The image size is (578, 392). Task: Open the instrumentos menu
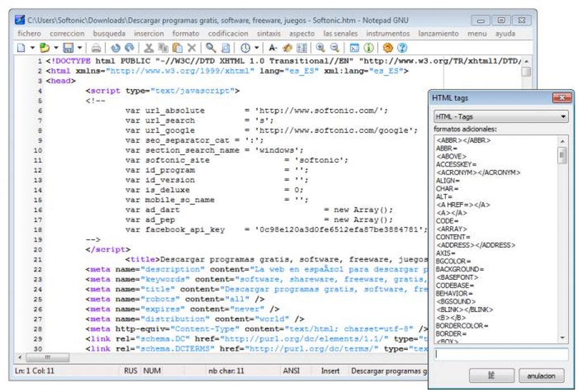(x=388, y=33)
